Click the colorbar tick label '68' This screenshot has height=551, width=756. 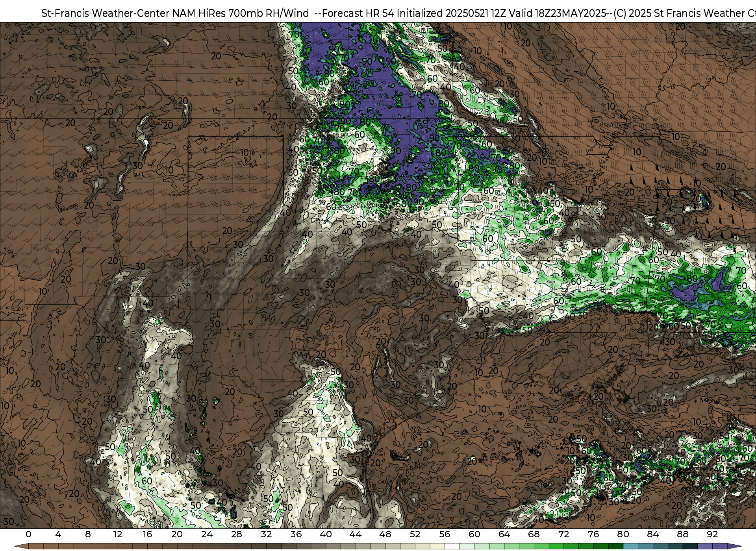534,534
